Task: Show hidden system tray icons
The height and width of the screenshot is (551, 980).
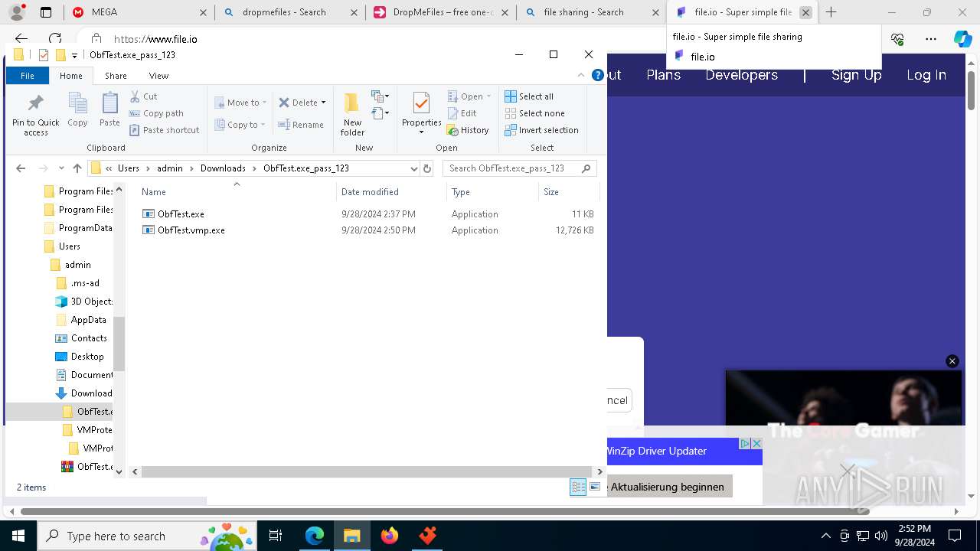Action: (825, 536)
